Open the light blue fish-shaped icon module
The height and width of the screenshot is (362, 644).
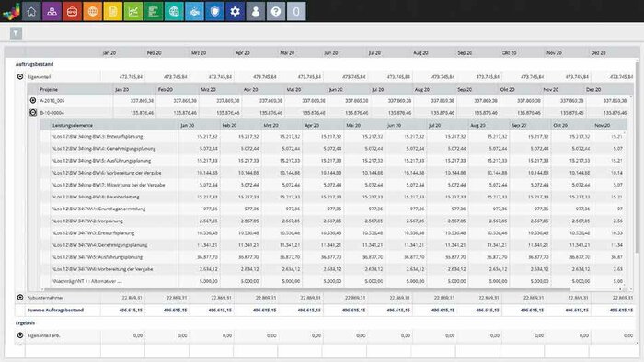point(194,11)
